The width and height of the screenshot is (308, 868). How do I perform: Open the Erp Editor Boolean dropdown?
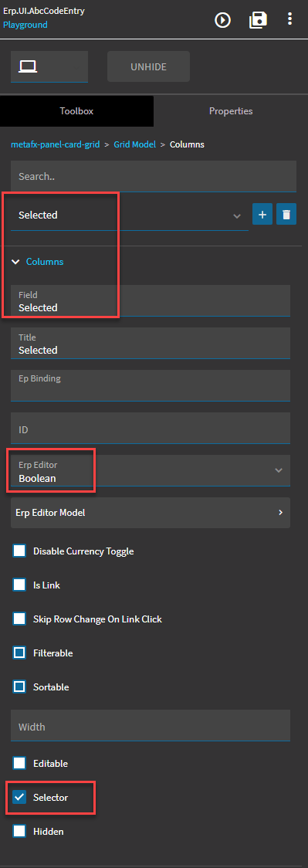coord(151,470)
